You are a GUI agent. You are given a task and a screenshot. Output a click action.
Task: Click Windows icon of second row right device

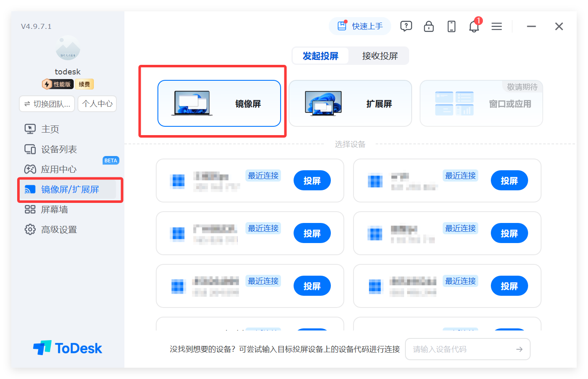(375, 233)
